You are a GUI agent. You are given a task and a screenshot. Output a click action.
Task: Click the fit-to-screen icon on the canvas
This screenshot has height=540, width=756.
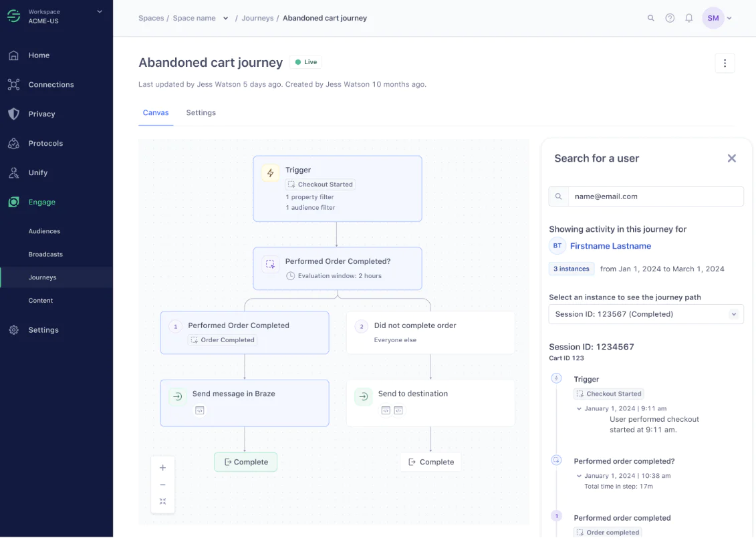pos(162,501)
